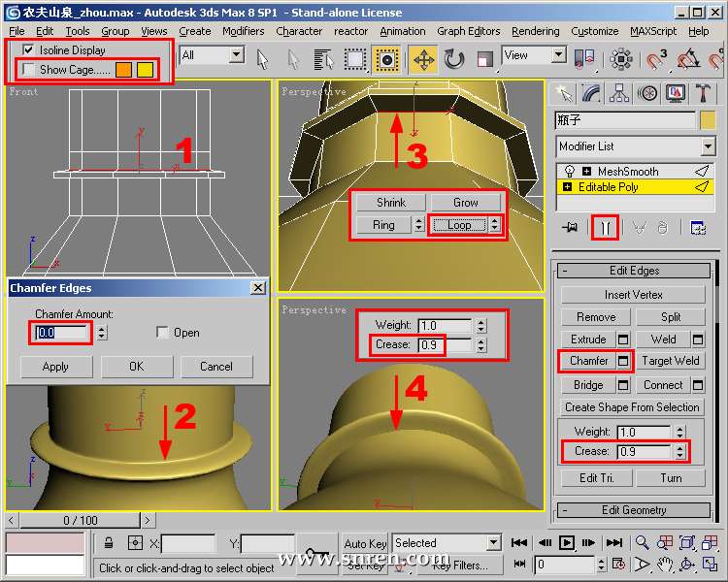Screen dimensions: 728x582
Task: Toggle the selection lock padlock icon
Action: pyautogui.click(x=111, y=544)
